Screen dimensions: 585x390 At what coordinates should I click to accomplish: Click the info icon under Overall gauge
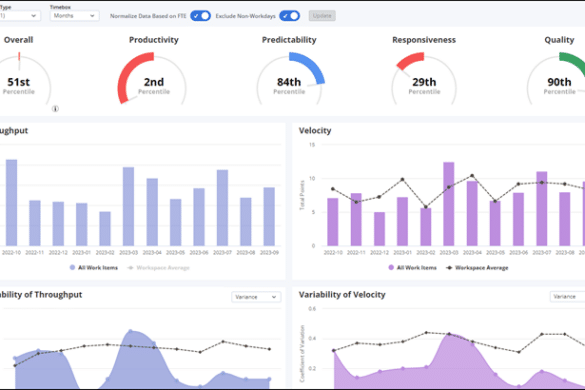(x=55, y=109)
